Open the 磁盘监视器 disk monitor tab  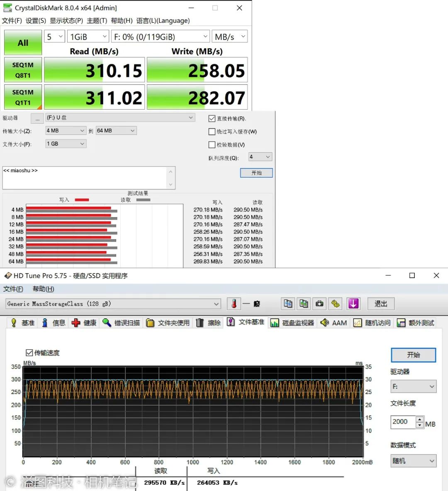(x=292, y=323)
